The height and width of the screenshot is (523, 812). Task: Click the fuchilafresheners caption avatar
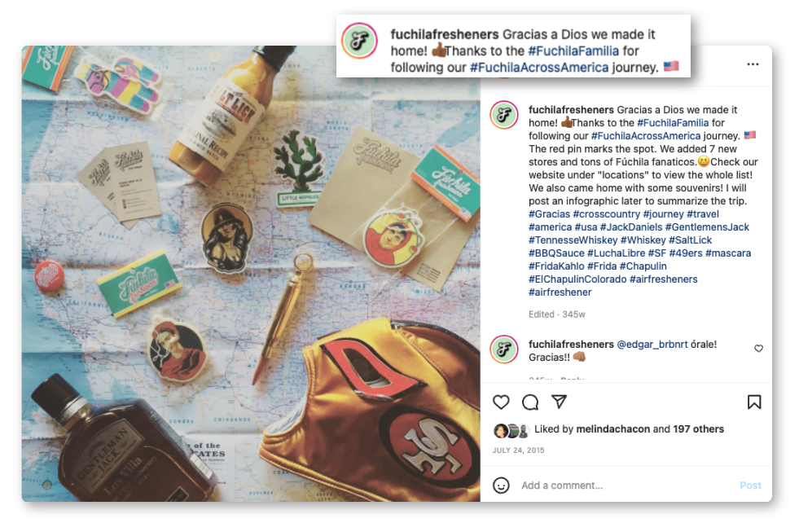tap(504, 115)
